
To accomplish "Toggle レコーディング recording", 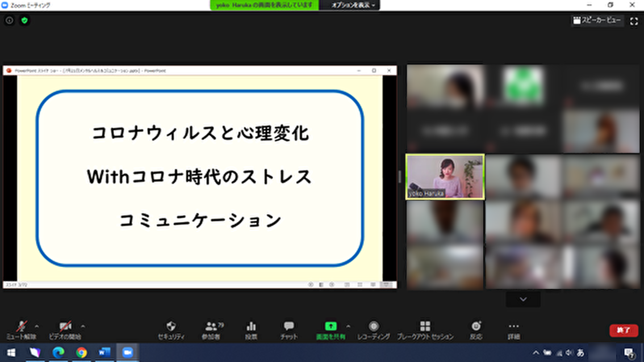I will (373, 330).
